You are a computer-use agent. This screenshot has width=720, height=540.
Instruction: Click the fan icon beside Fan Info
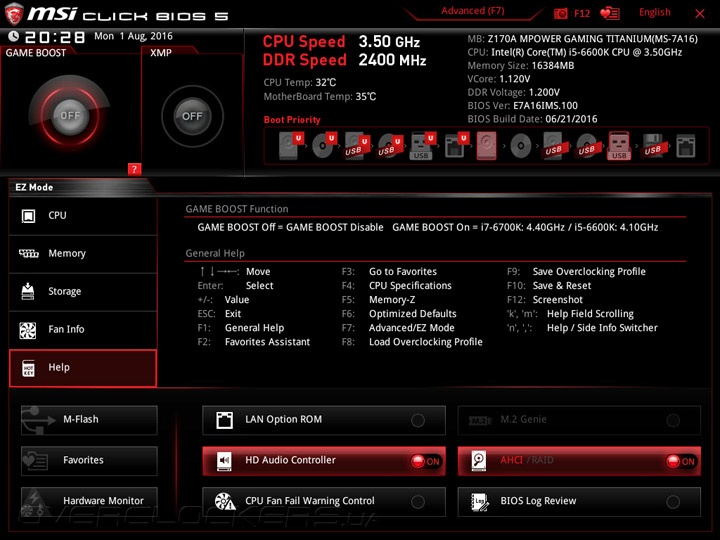[28, 330]
